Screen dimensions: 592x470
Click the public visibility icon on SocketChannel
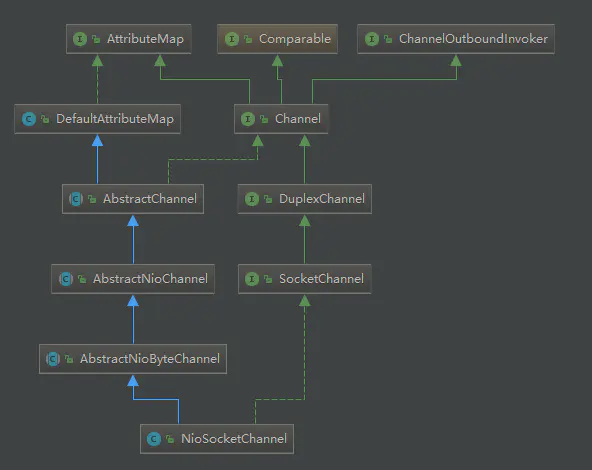coord(268,279)
